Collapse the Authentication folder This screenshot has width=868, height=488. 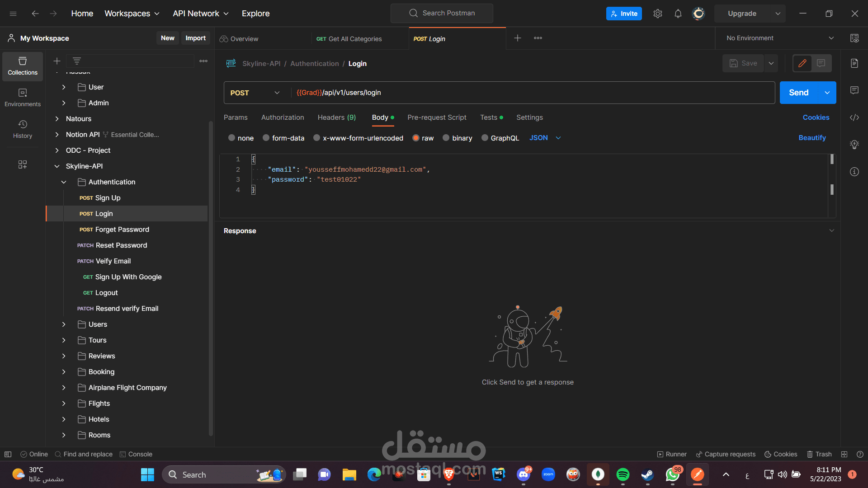64,182
